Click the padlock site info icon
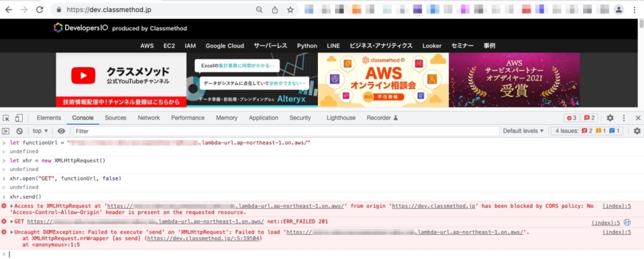 coord(59,10)
